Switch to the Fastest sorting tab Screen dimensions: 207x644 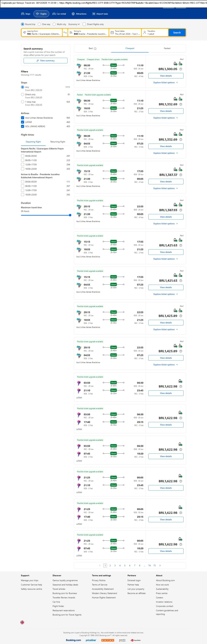click(x=167, y=48)
